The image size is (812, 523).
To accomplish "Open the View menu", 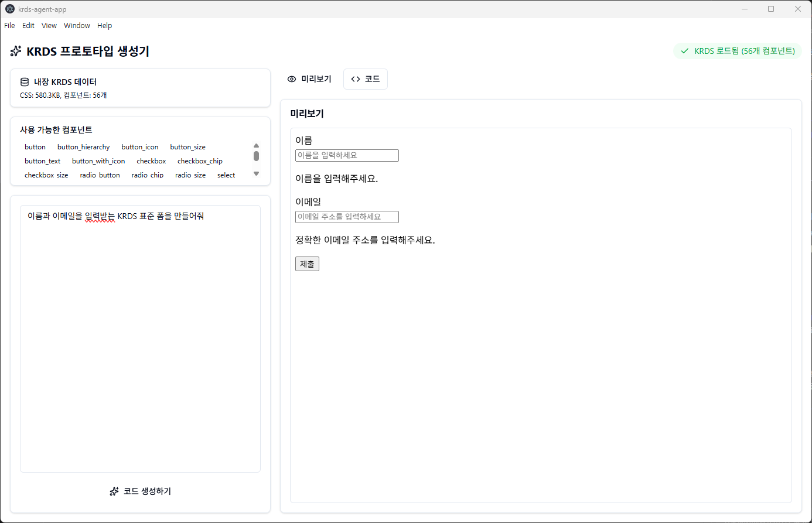I will click(x=49, y=26).
